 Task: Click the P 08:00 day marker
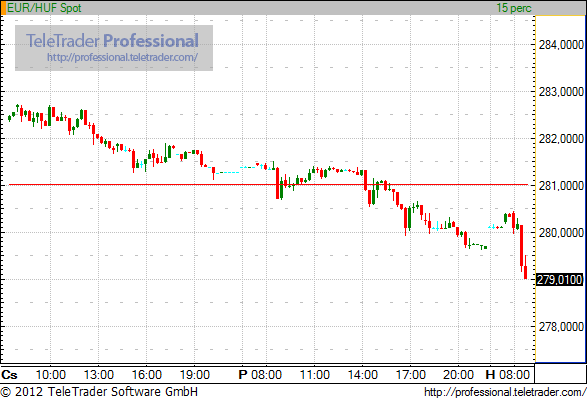260,374
